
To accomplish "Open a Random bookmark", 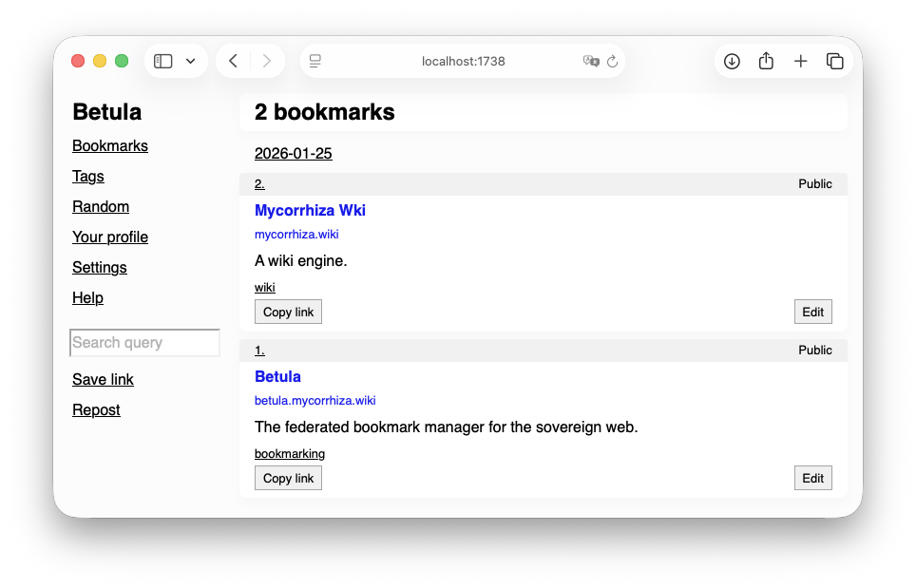I will pyautogui.click(x=101, y=206).
